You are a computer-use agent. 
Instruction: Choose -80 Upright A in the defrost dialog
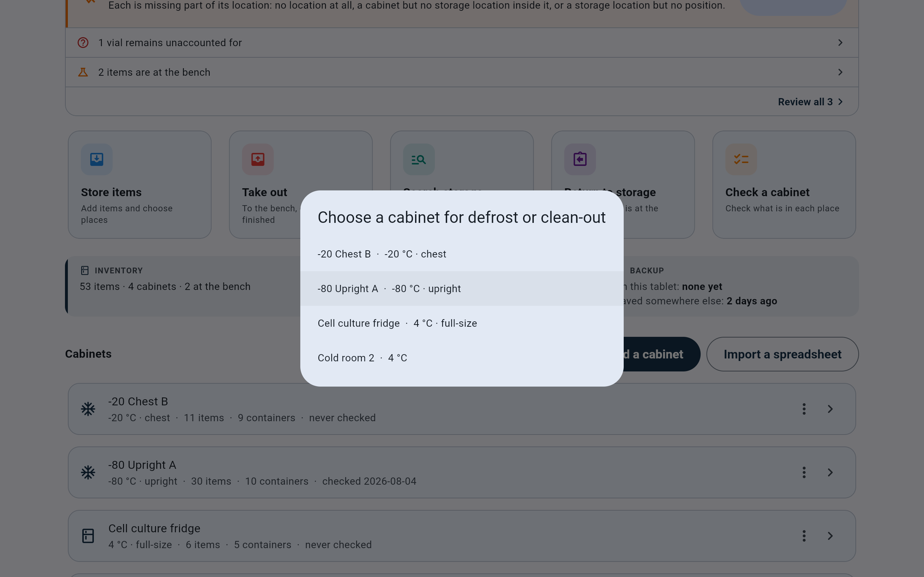point(462,288)
